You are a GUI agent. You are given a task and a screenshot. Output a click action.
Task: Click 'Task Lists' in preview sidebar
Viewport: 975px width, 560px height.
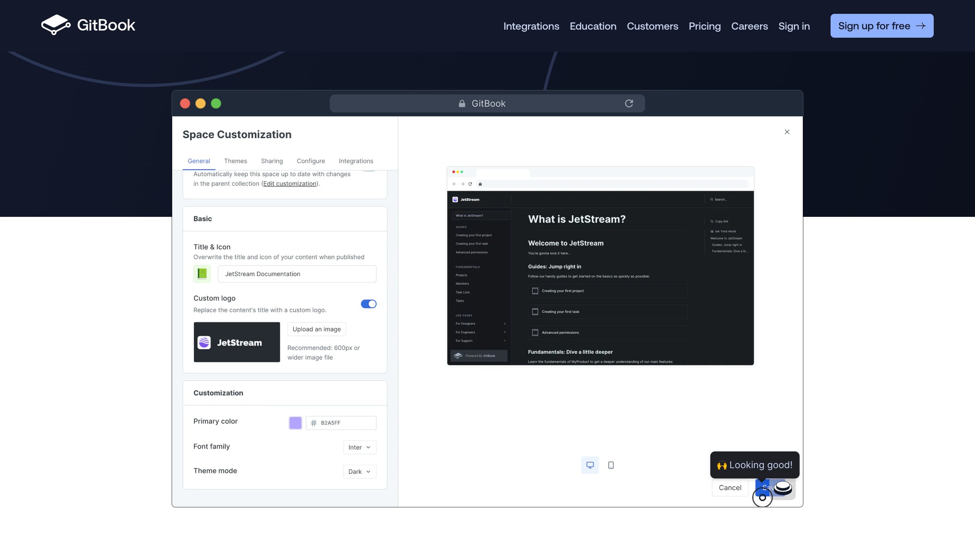pos(463,292)
